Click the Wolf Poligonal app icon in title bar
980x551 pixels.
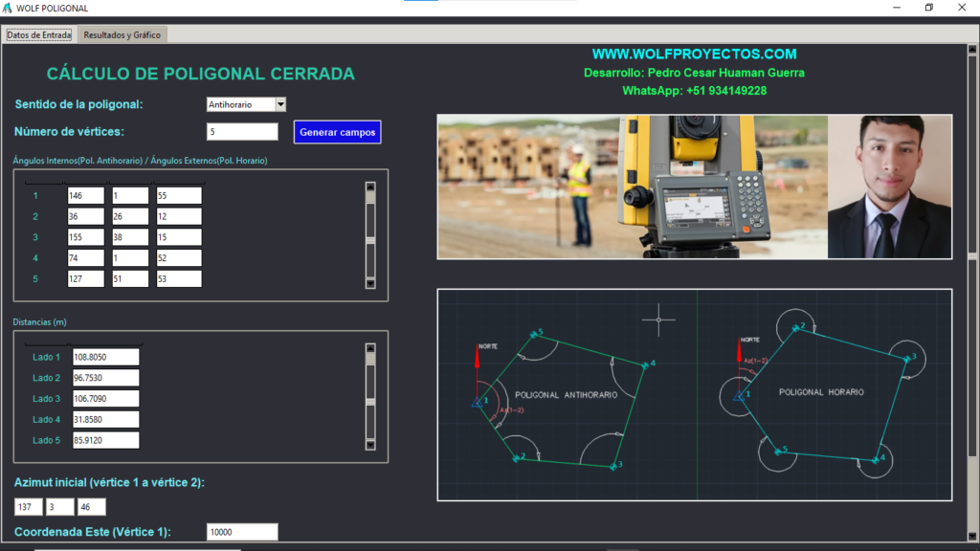(8, 8)
